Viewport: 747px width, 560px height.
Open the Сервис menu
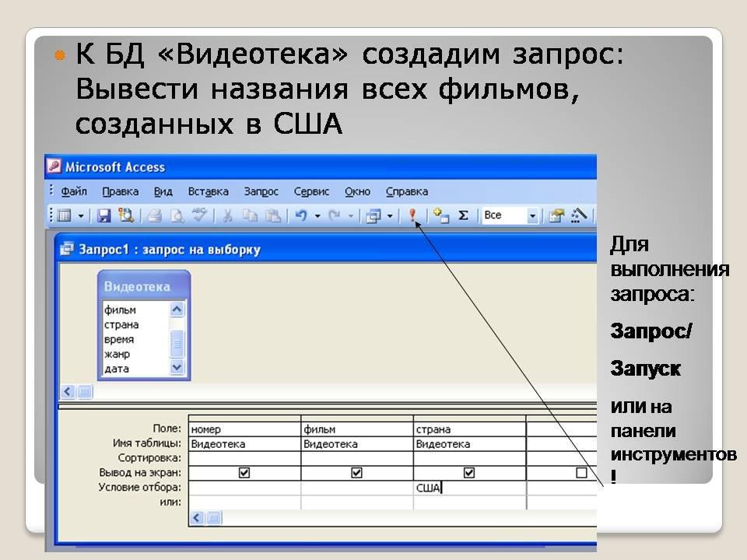(311, 191)
